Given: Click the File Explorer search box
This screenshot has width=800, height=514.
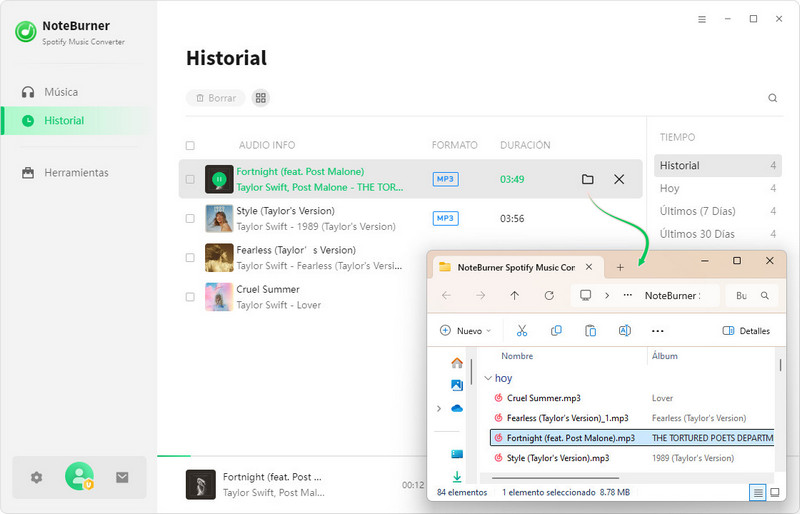Looking at the screenshot, I should [753, 296].
